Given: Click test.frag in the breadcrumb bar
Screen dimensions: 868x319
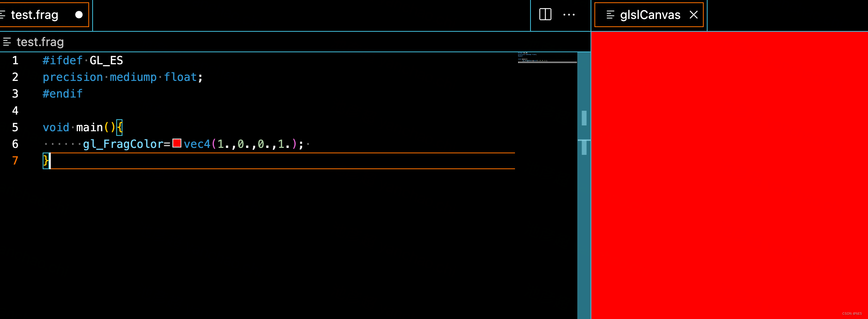Looking at the screenshot, I should tap(40, 42).
